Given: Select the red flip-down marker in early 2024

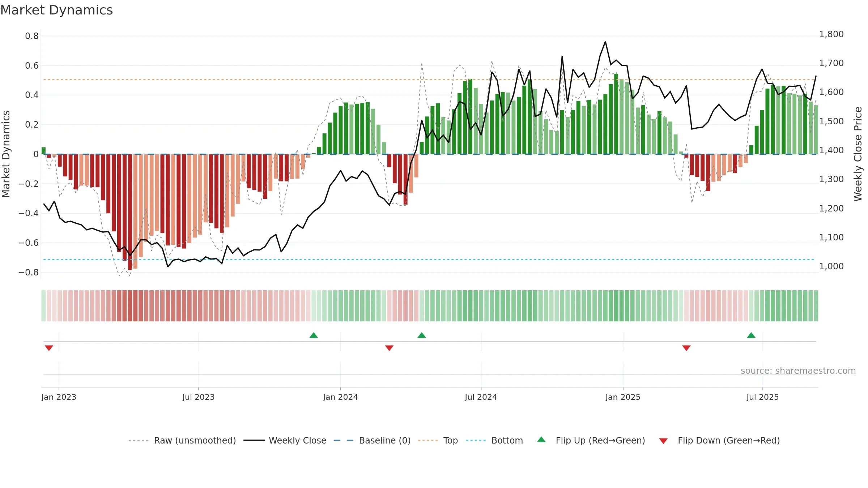Looking at the screenshot, I should click(389, 348).
